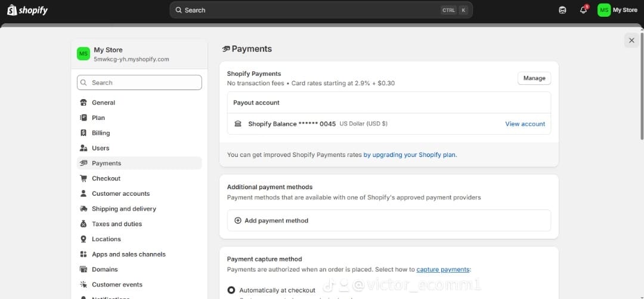The height and width of the screenshot is (299, 644).
Task: Click the My Store avatar in the settings sidebar
Action: coord(83,54)
